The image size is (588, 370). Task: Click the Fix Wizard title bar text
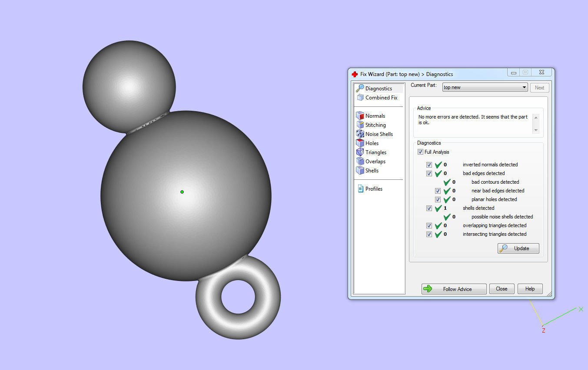(x=406, y=74)
